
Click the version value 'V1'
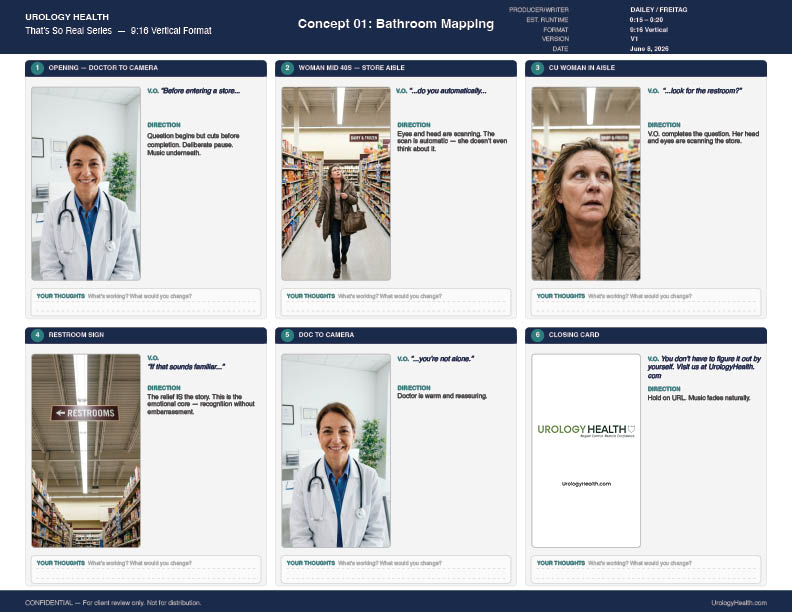click(634, 39)
